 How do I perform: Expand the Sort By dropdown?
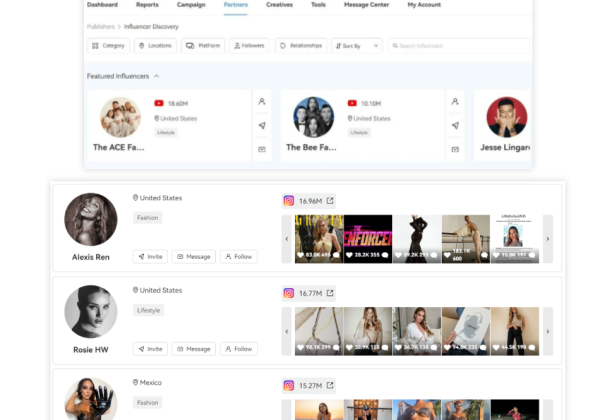pyautogui.click(x=357, y=46)
